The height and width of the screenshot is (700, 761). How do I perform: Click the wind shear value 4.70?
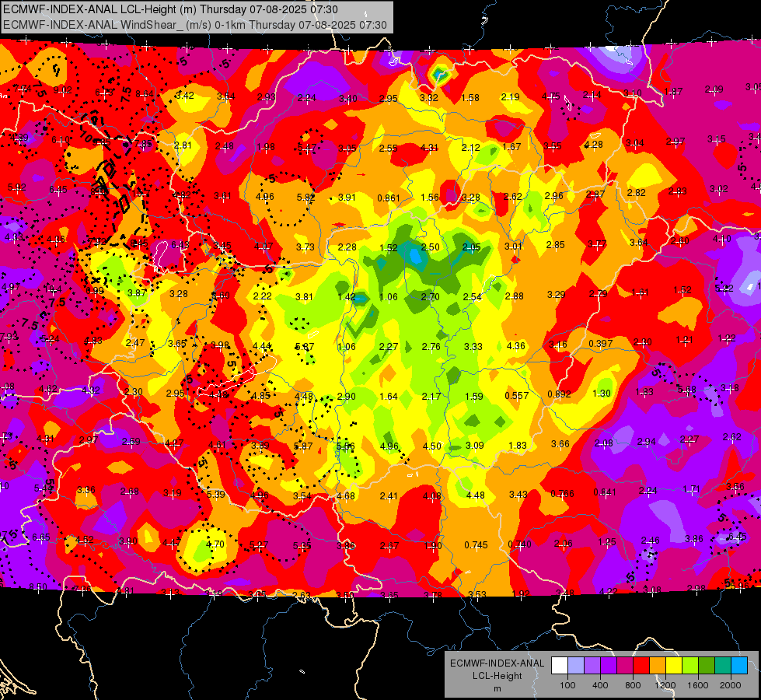point(215,544)
